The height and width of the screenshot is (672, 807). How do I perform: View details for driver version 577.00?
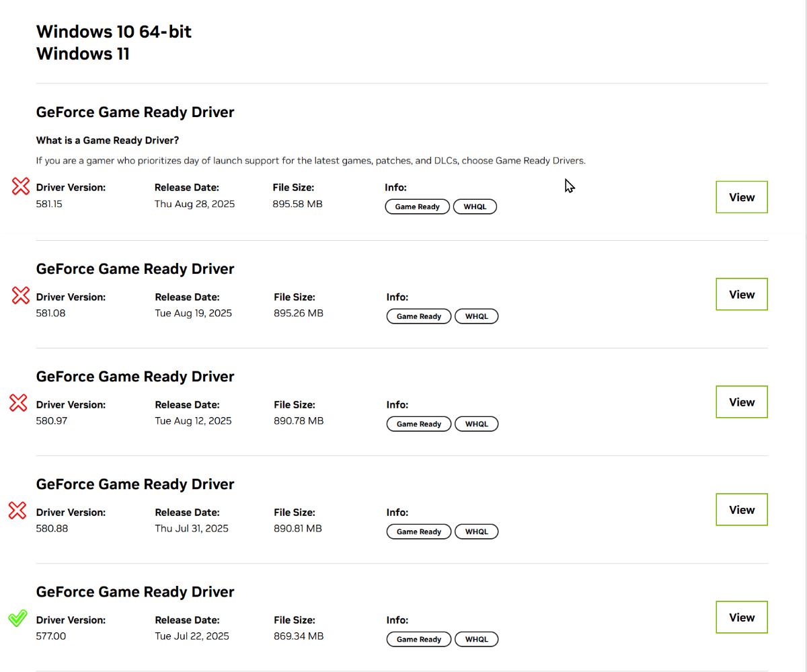742,617
